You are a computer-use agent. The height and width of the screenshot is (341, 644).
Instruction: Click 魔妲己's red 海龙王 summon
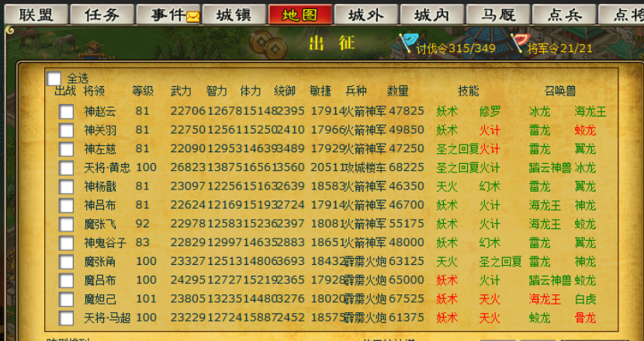click(545, 299)
